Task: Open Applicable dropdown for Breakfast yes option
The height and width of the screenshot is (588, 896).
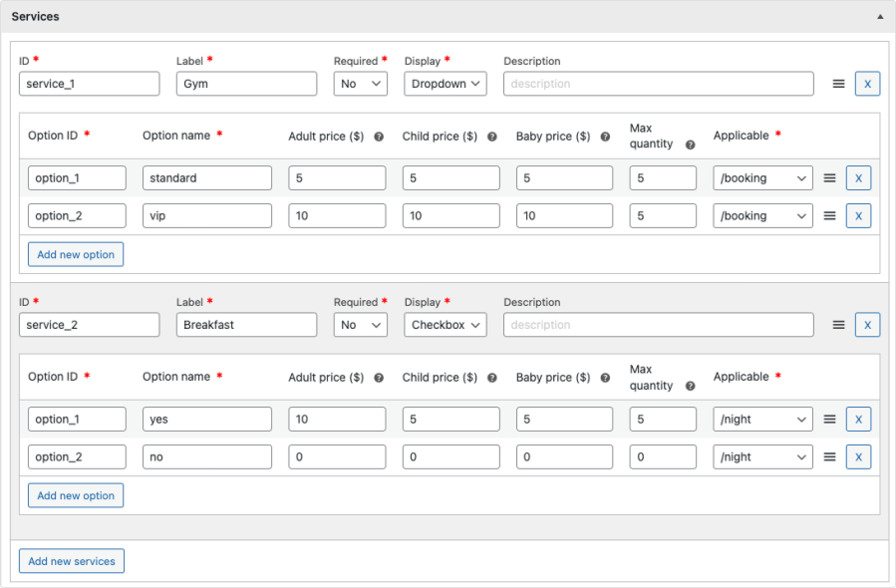Action: point(762,420)
